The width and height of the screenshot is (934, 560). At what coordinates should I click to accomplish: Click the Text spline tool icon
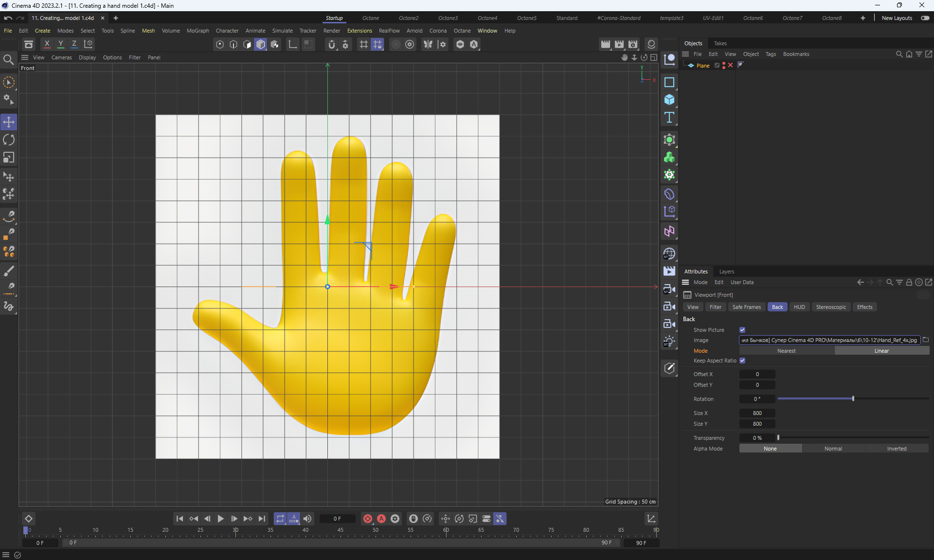coord(669,117)
